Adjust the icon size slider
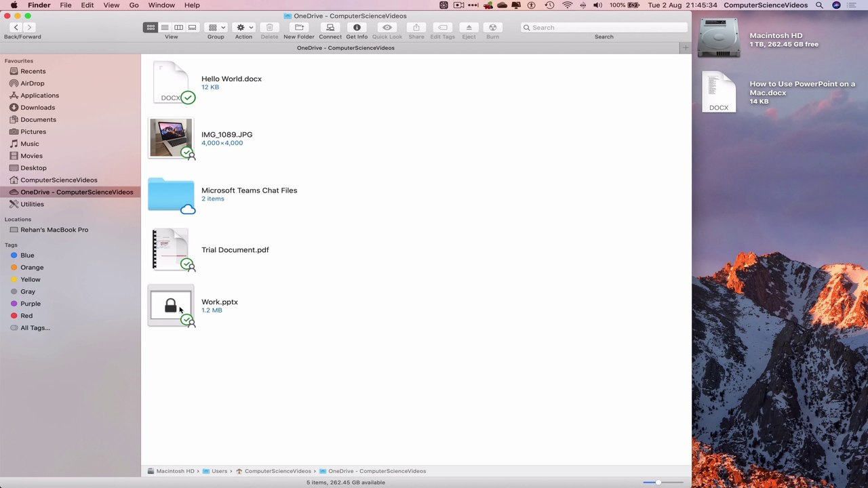 pyautogui.click(x=658, y=482)
